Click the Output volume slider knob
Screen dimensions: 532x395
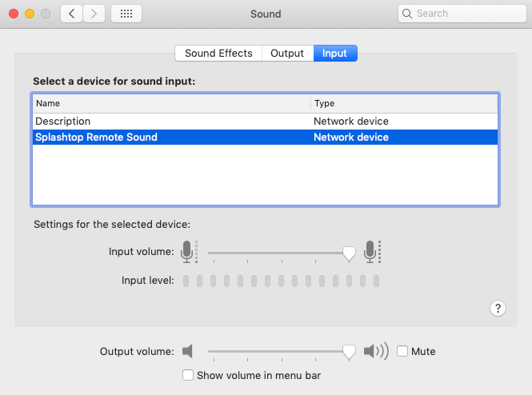(349, 352)
